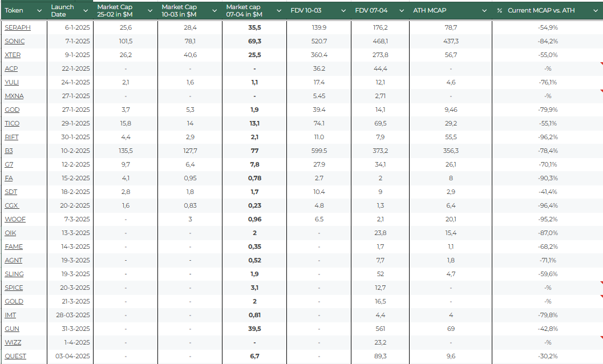Select SERAPH launch date 6-1-2025

point(70,28)
